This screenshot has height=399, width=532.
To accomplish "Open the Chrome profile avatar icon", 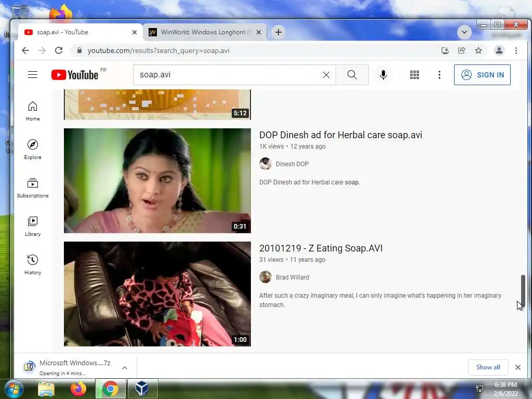I will (499, 50).
